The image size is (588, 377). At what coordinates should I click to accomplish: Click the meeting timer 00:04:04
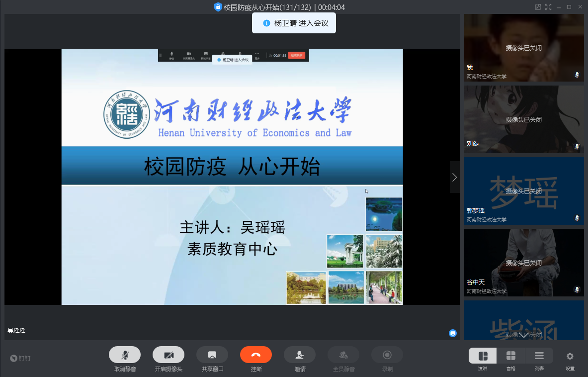click(332, 7)
